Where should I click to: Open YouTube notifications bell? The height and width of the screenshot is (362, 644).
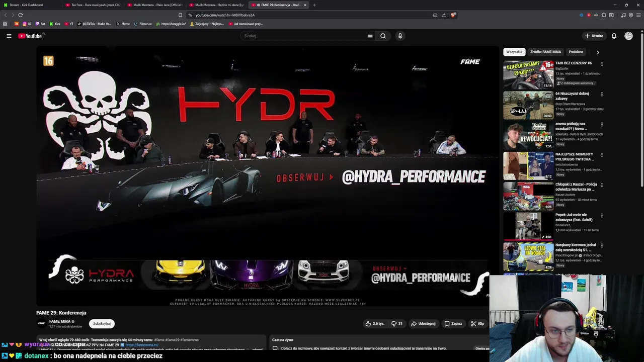pyautogui.click(x=614, y=36)
